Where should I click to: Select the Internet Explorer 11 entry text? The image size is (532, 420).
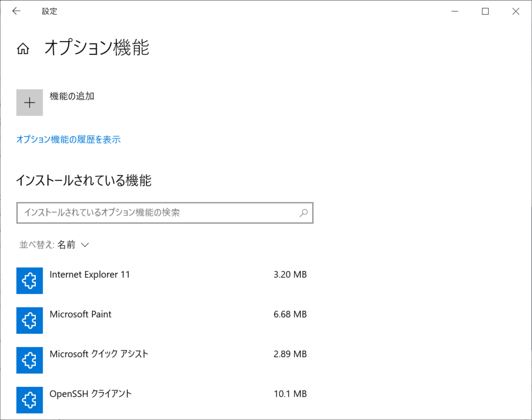tap(89, 275)
